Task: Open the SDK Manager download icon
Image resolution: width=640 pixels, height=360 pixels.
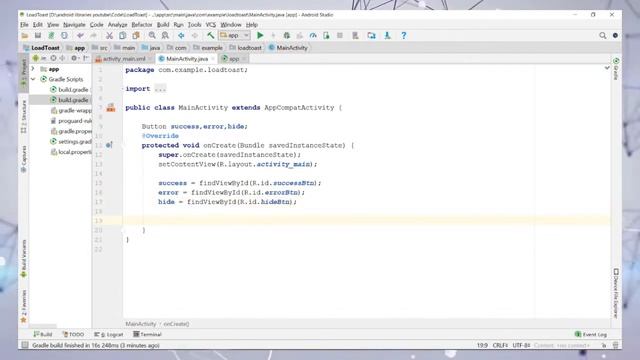Action: 387,36
